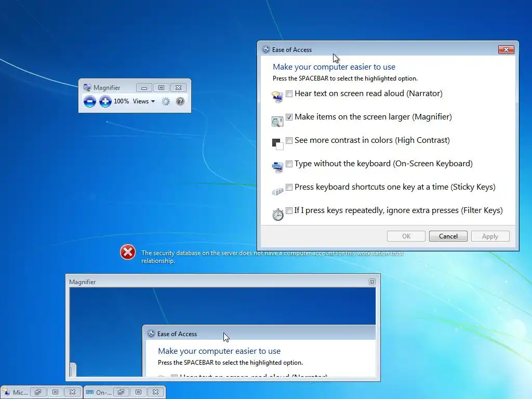
Task: Click the On-Screen Keyboard icon in list
Action: tap(277, 167)
